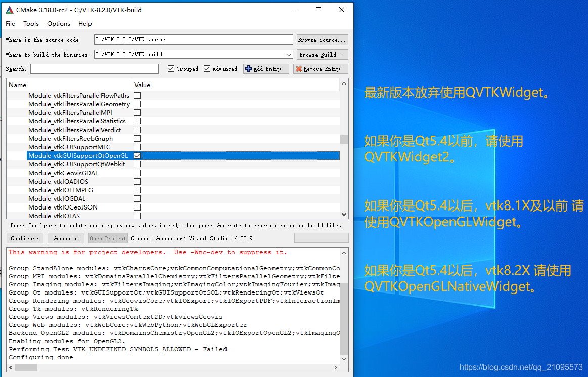Click output log scroll left arrow
The height and width of the screenshot is (377, 588).
pos(11,367)
